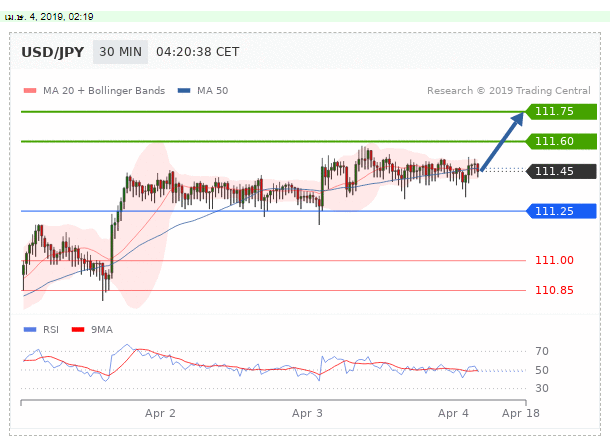
Task: Select the 30 MIN timeframe box
Action: (x=121, y=52)
